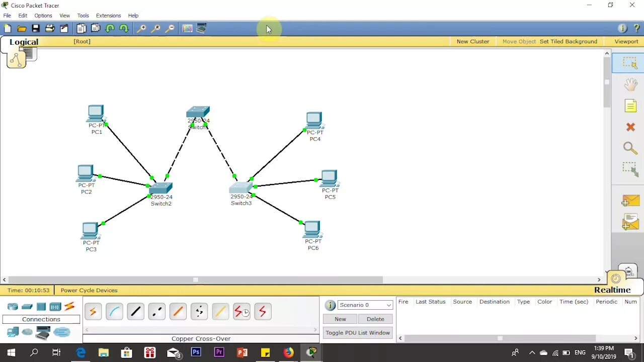
Task: Select the red X Delete tool
Action: tap(630, 127)
